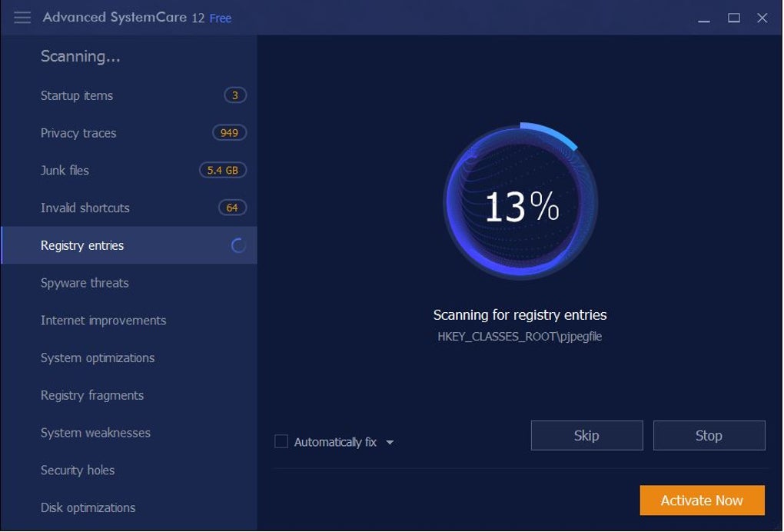
Task: Stop the running scan
Action: [x=709, y=435]
